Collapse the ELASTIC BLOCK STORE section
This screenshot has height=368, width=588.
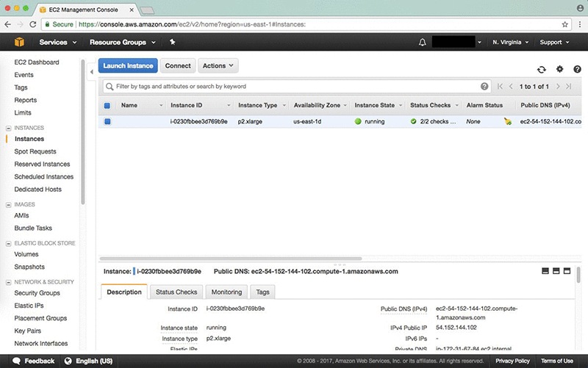point(8,244)
